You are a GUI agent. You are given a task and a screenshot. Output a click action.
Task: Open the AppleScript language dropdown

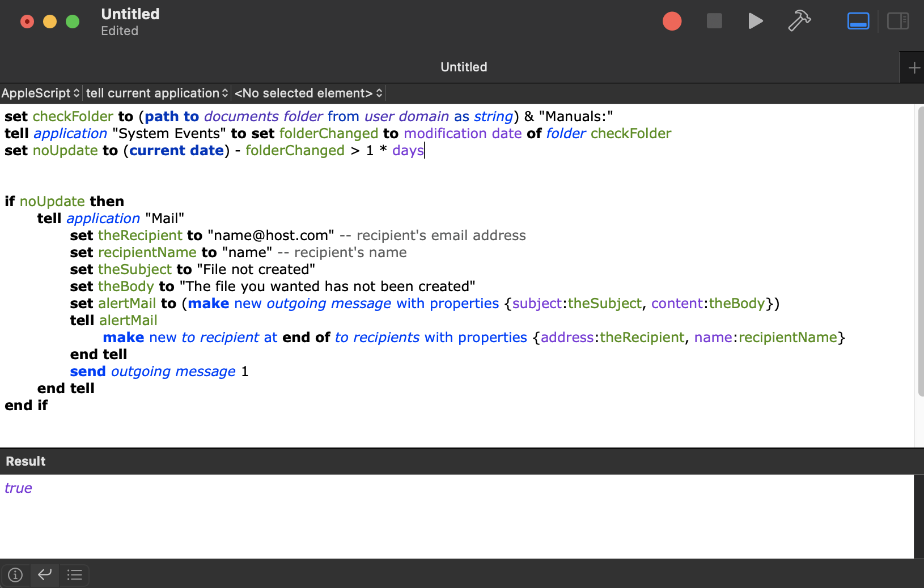pyautogui.click(x=40, y=93)
